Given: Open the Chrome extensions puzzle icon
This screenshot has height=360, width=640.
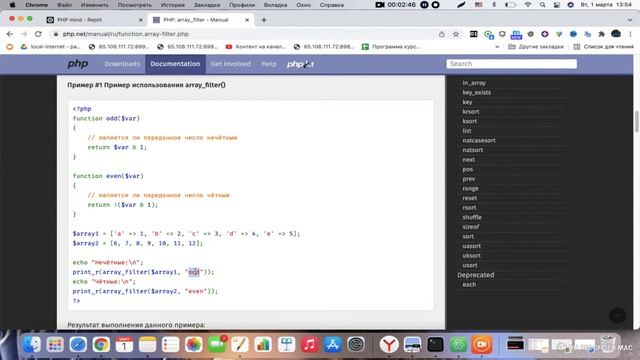Looking at the screenshot, I should pyautogui.click(x=601, y=34).
